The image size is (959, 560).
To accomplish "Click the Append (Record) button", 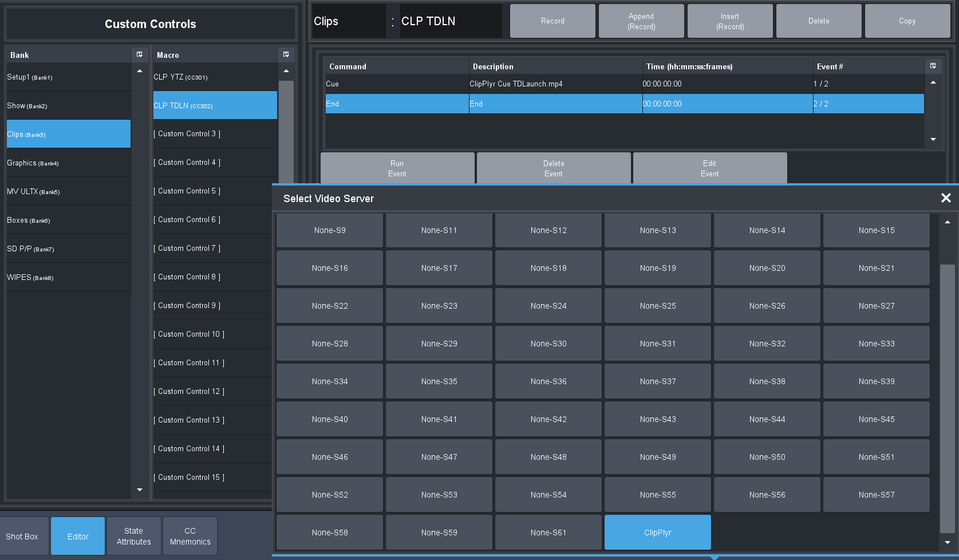I will 641,21.
